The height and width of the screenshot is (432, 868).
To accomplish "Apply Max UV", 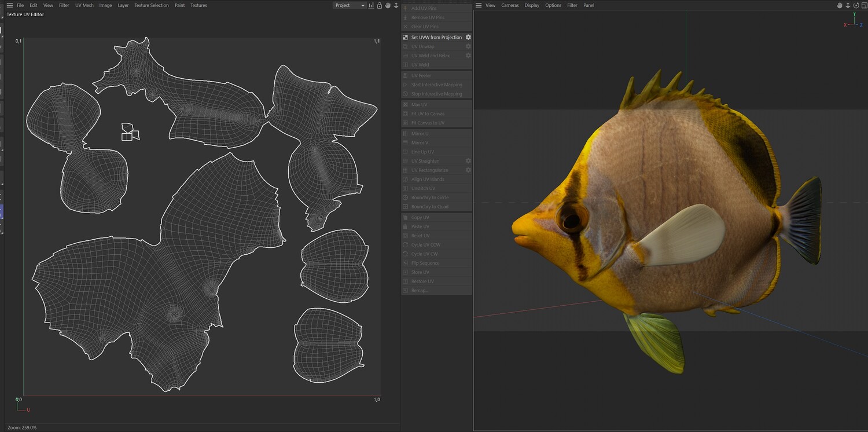I will (437, 104).
